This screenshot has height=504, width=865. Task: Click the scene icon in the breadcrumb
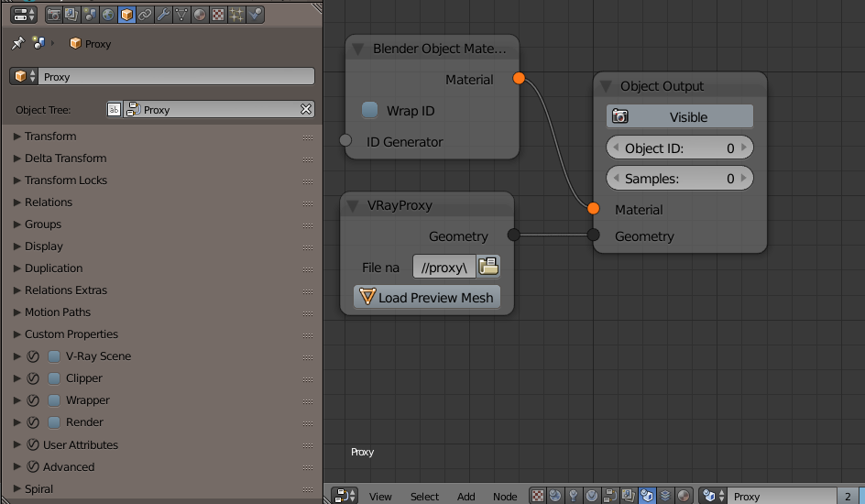(38, 43)
